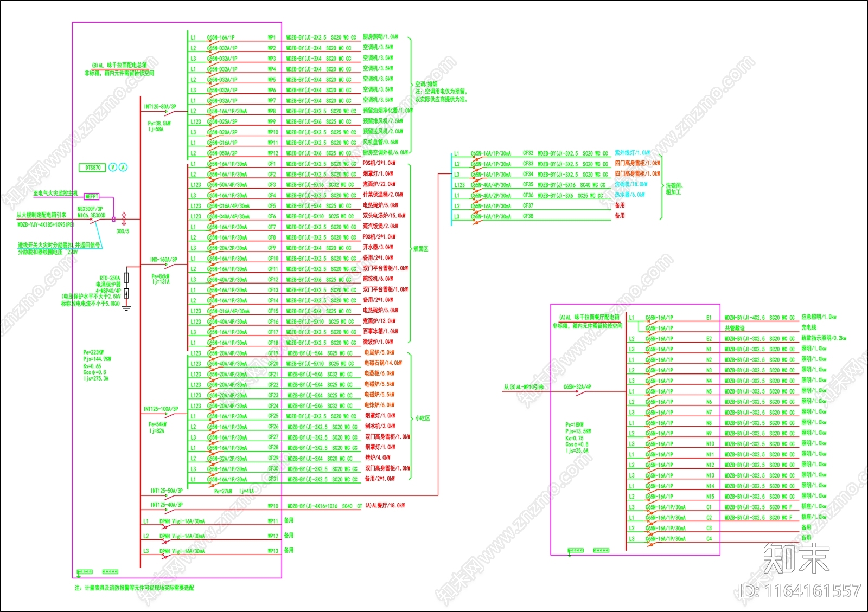
Task: Select the 'INT125-50A/3P' switch label
Action: tap(167, 491)
